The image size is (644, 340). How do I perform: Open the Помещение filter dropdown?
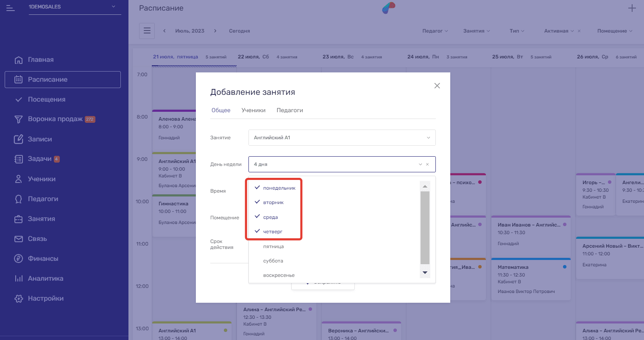click(614, 31)
